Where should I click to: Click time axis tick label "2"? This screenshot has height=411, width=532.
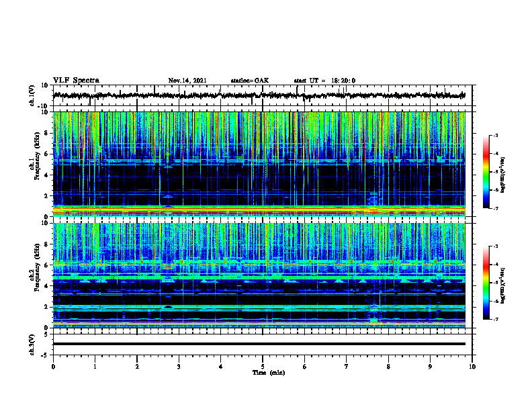coord(137,367)
